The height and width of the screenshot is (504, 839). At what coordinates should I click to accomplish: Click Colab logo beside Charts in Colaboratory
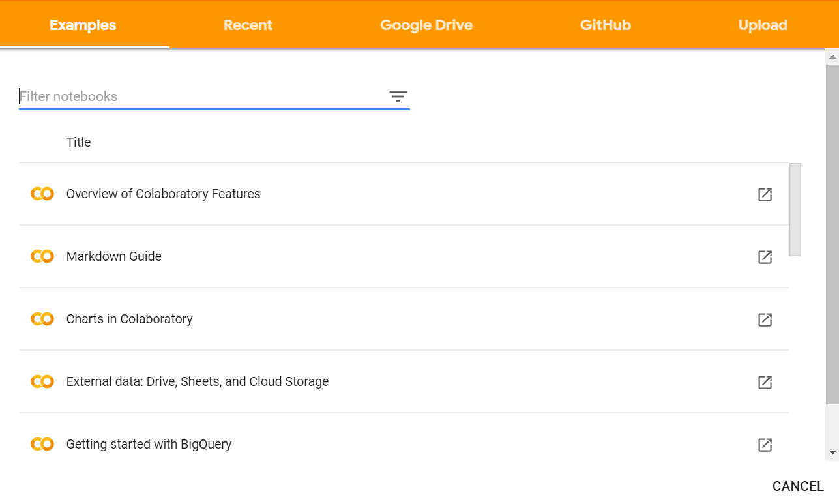point(42,319)
